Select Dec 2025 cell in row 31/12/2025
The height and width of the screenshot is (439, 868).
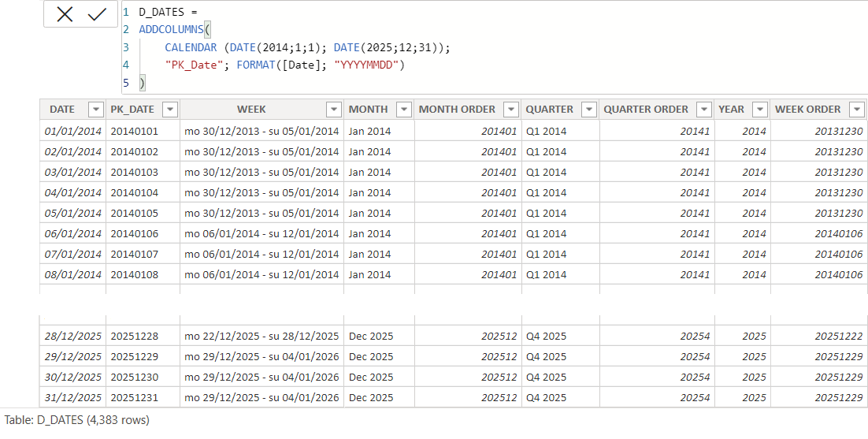(379, 397)
